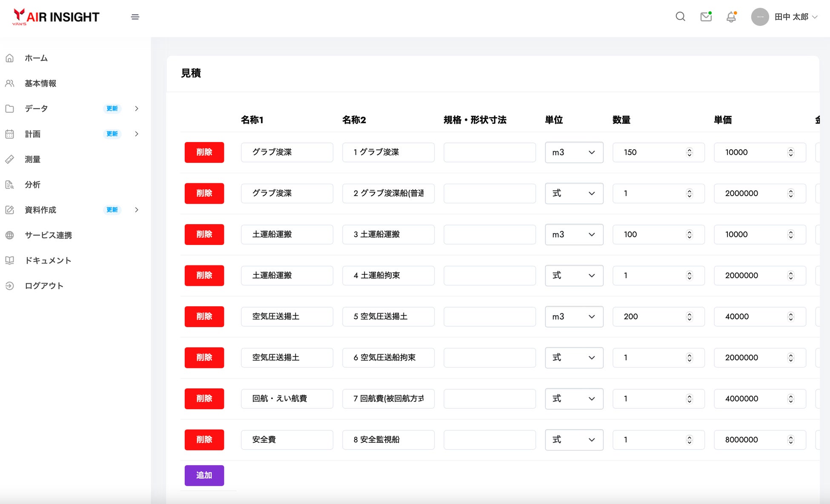Click the purple 追加 button

(x=204, y=476)
